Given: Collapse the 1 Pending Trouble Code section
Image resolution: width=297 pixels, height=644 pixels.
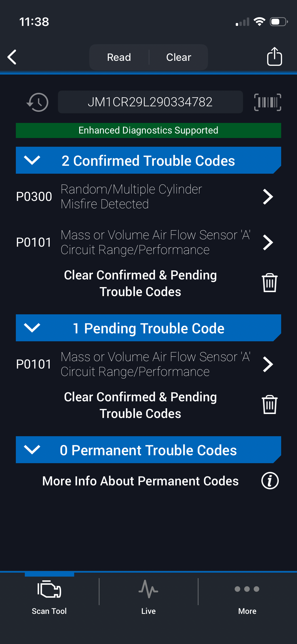Looking at the screenshot, I should point(32,328).
